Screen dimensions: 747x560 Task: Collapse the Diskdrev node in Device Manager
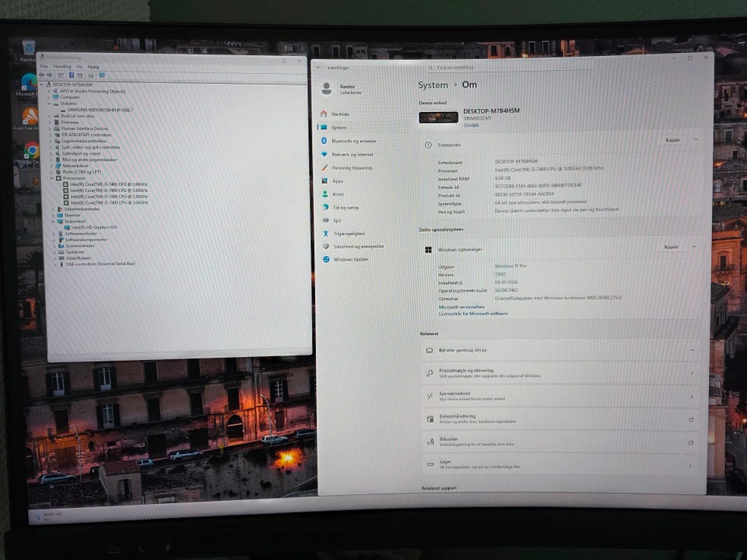(x=49, y=103)
